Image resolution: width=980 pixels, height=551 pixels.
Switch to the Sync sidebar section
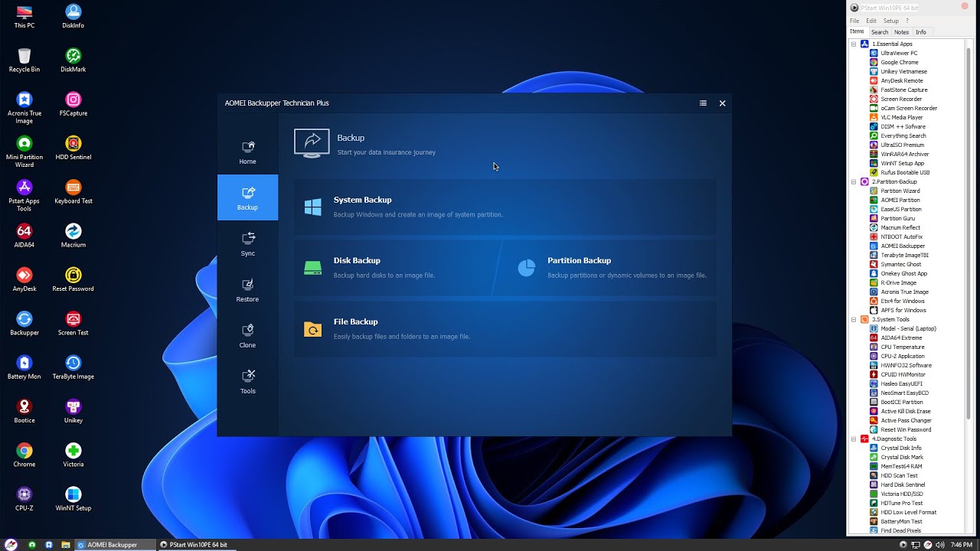247,244
